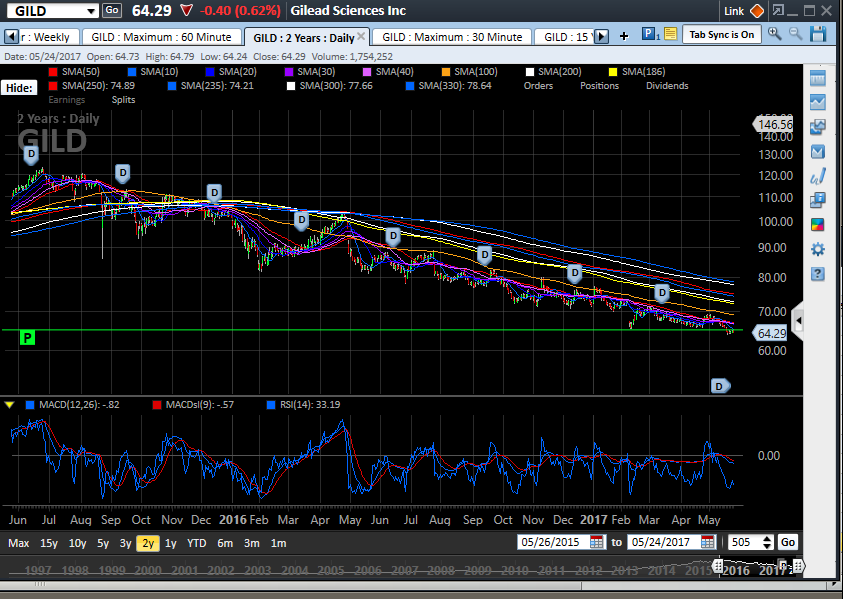Screen dimensions: 843x599
Task: Open the indicators icon in the right sidebar
Action: pyautogui.click(x=817, y=152)
